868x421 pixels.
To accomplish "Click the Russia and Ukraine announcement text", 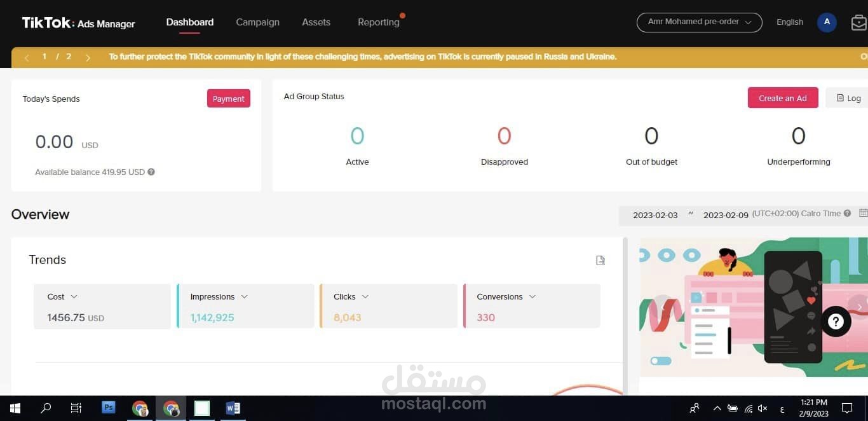I will 362,57.
